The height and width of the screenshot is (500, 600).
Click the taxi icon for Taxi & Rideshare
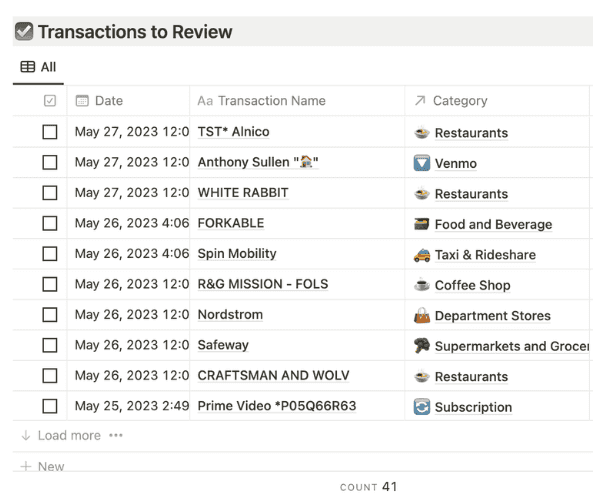(x=422, y=255)
